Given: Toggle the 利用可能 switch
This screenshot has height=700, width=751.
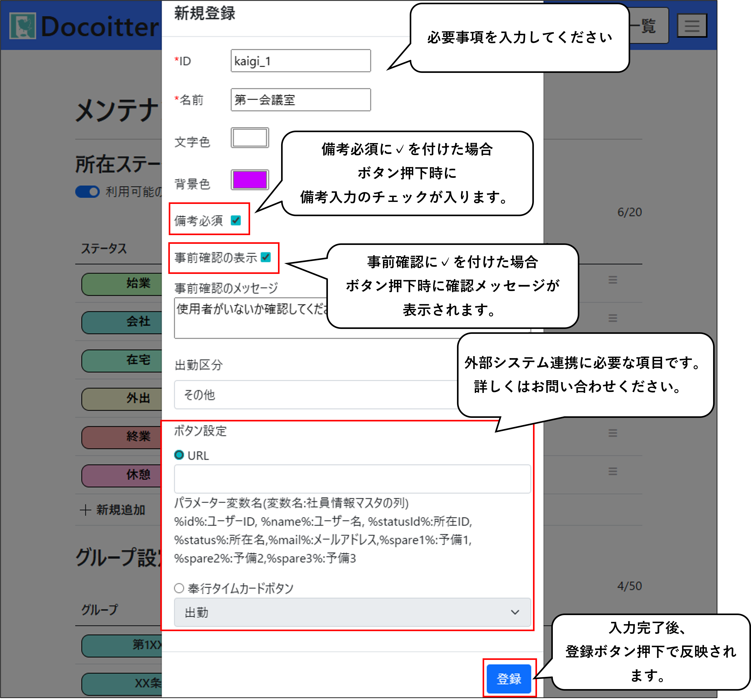Looking at the screenshot, I should point(87,192).
